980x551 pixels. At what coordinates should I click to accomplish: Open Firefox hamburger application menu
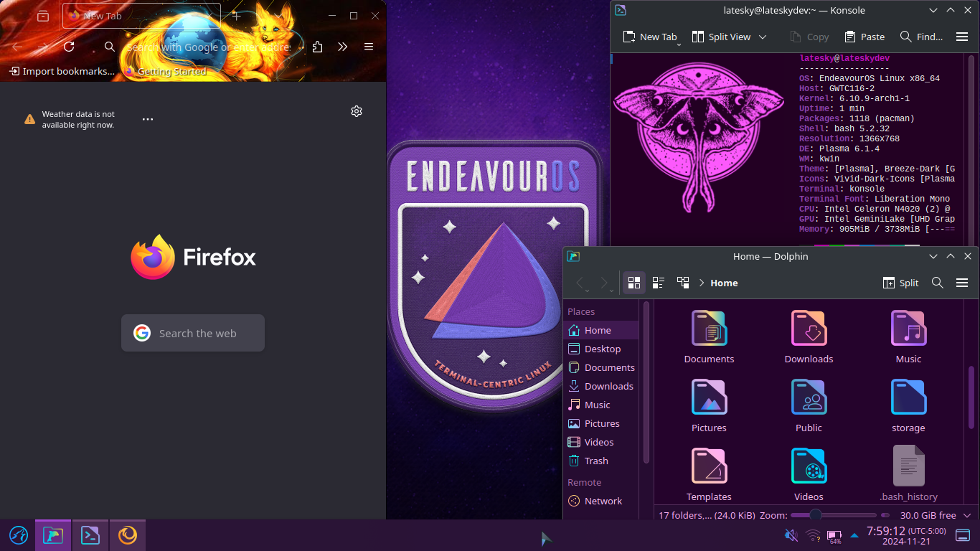(369, 47)
